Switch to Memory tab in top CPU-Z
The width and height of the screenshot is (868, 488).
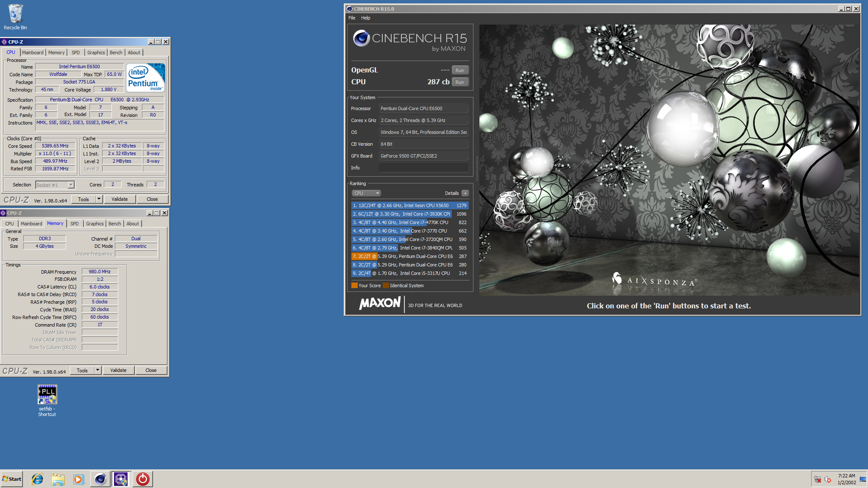tap(56, 53)
